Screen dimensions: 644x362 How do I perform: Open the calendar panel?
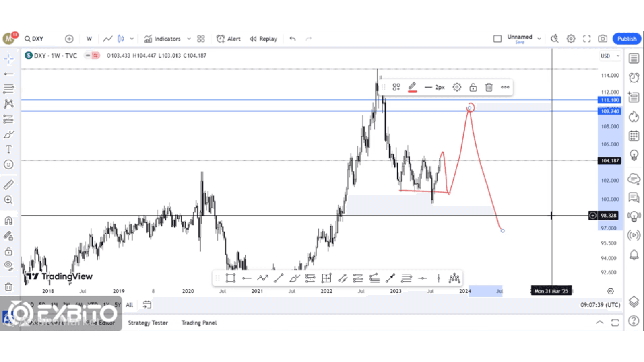634,136
